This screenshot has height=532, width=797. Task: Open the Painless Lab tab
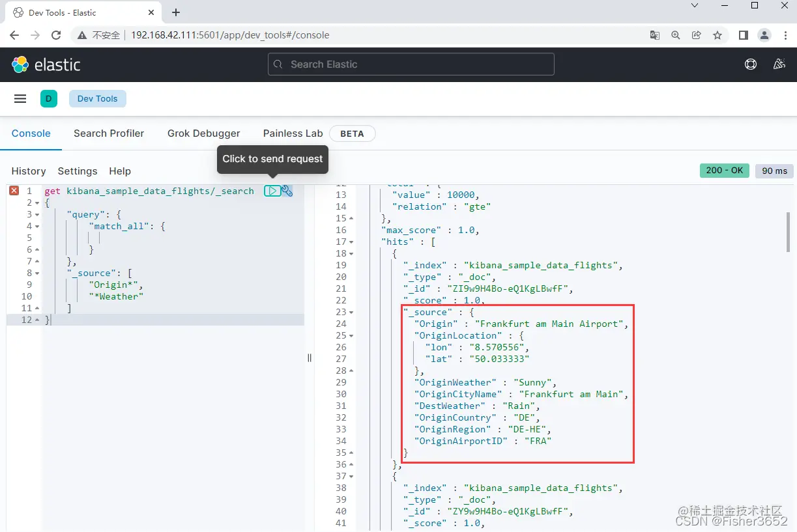point(293,133)
